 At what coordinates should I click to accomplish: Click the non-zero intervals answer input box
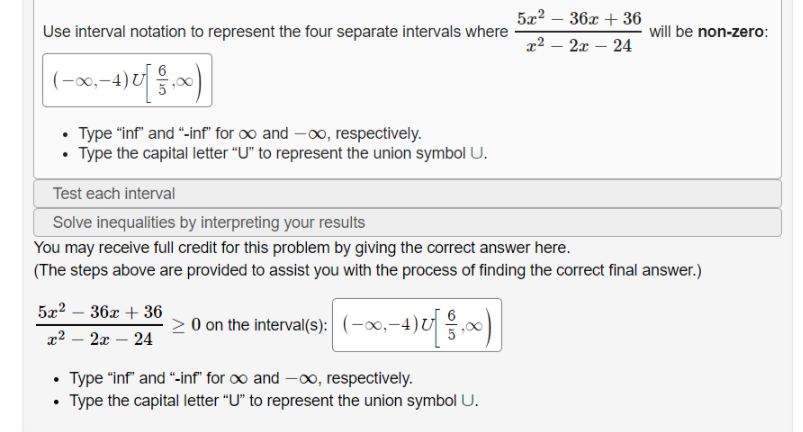[127, 82]
